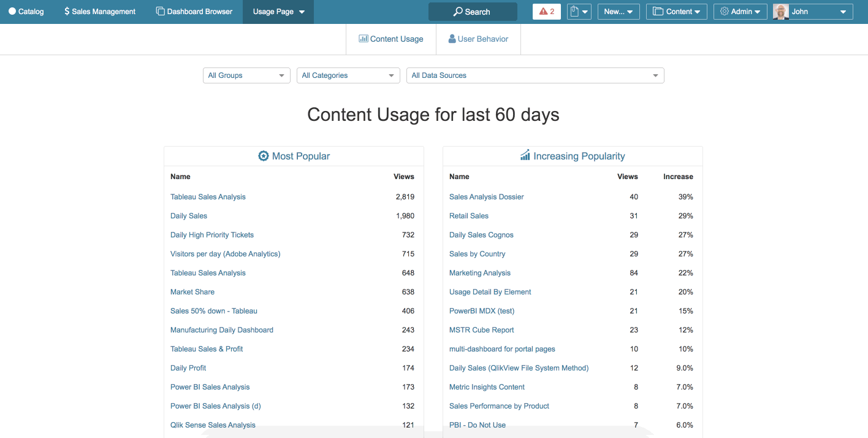Open Tableau Sales & Profit
The height and width of the screenshot is (438, 868).
pyautogui.click(x=207, y=349)
